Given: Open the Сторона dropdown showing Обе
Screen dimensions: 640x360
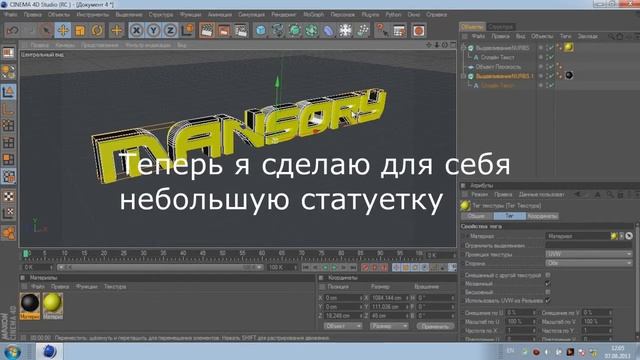Looking at the screenshot, I should point(589,263).
